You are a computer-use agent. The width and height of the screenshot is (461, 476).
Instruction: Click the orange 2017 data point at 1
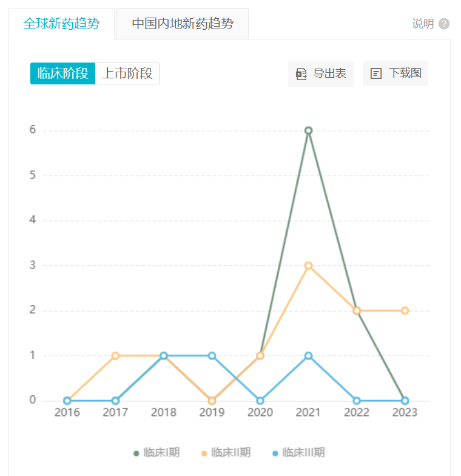click(115, 356)
